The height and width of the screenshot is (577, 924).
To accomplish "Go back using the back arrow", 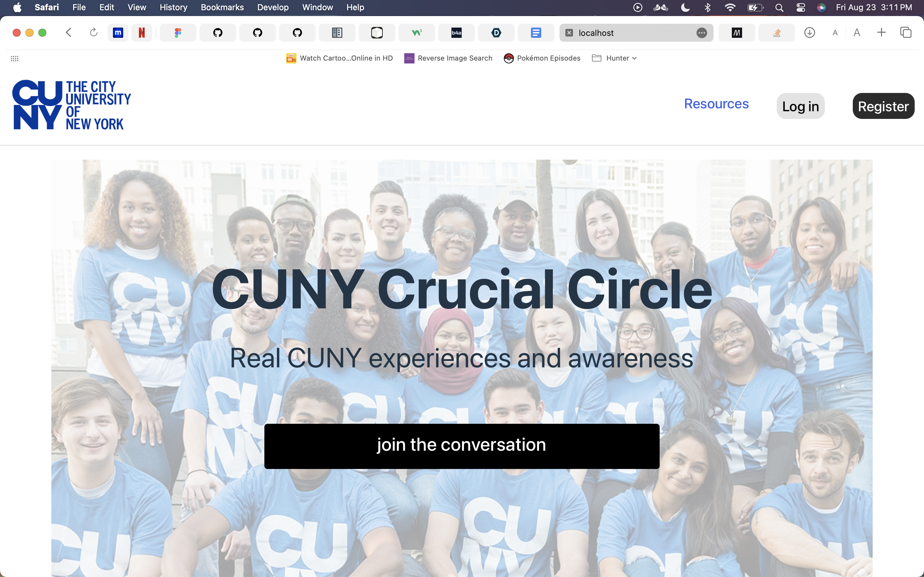I will 69,32.
